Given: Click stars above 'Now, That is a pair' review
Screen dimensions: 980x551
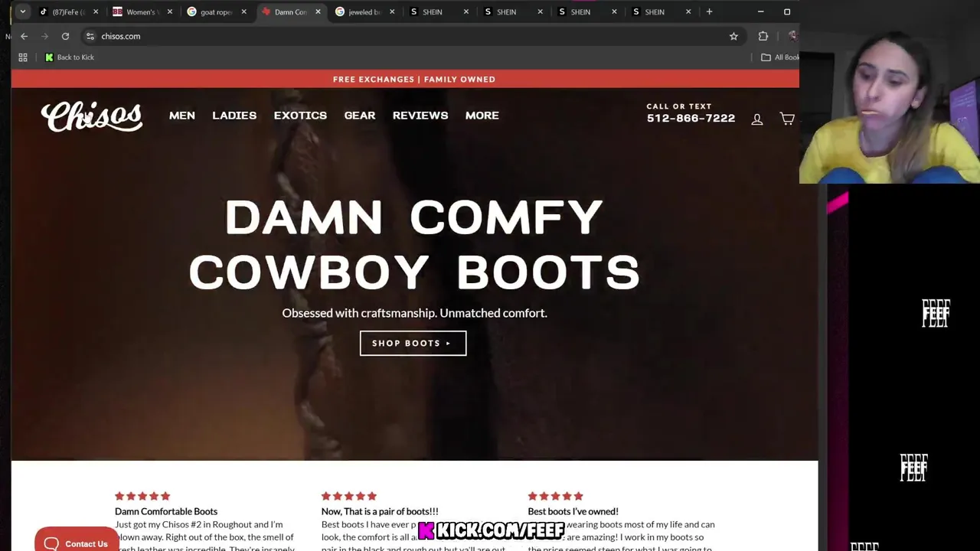Looking at the screenshot, I should (349, 496).
